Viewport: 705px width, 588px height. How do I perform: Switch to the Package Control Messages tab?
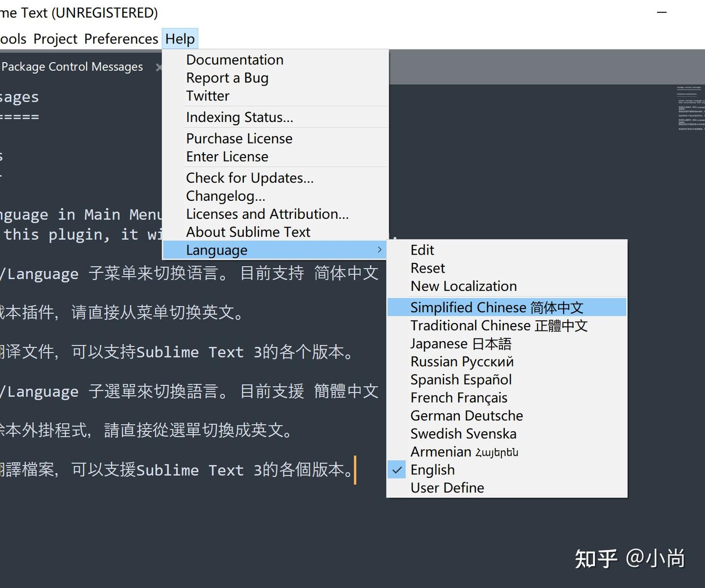(72, 67)
